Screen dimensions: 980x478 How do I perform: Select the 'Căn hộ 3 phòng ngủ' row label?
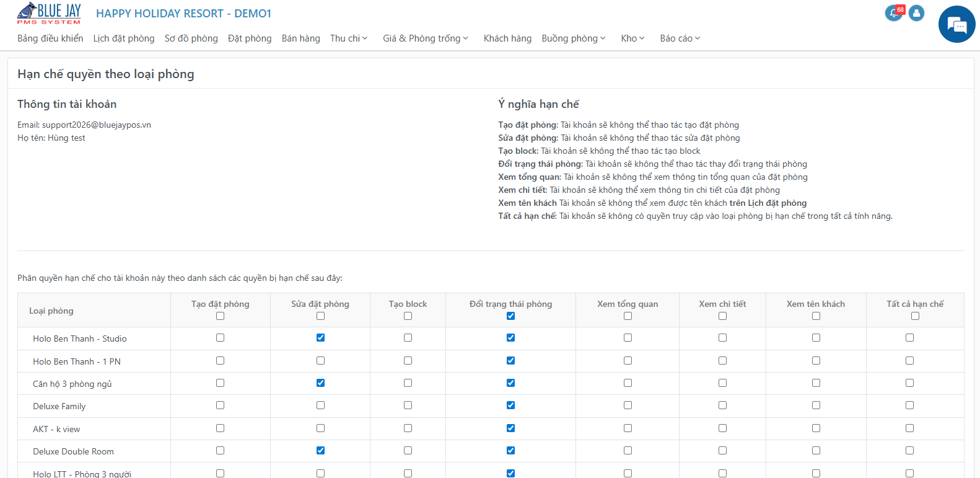(x=72, y=384)
